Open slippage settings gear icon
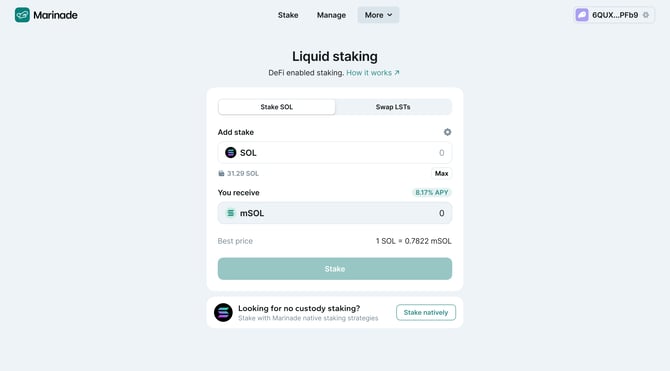The image size is (670, 371). pos(447,132)
